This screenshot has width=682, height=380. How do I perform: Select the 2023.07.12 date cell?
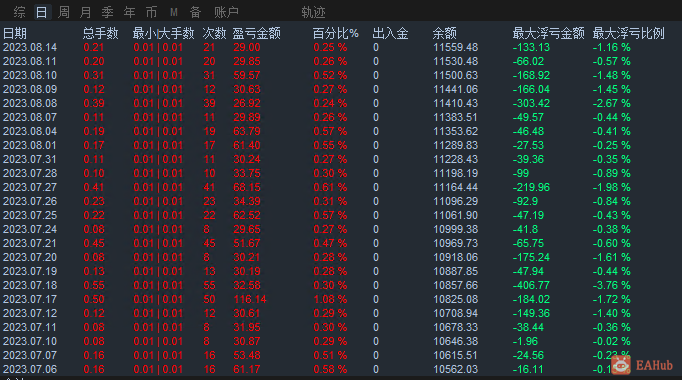30,313
